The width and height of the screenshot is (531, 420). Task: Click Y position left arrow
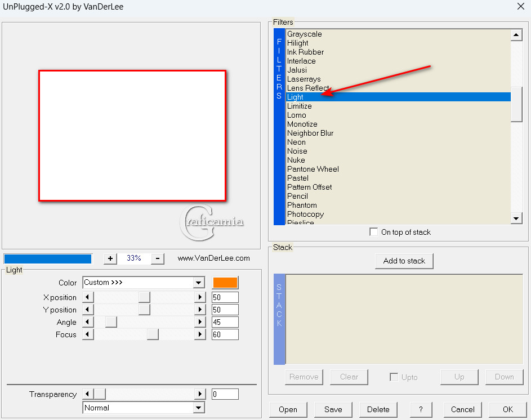point(88,310)
